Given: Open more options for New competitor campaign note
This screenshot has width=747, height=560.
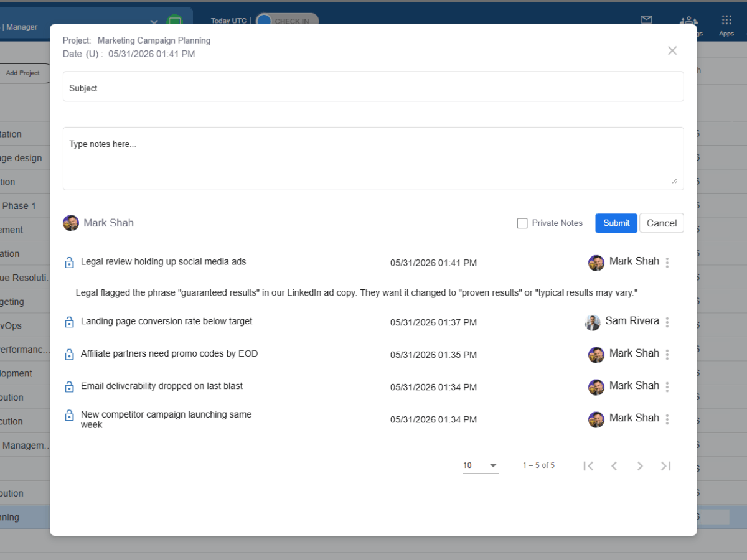Looking at the screenshot, I should pos(667,419).
